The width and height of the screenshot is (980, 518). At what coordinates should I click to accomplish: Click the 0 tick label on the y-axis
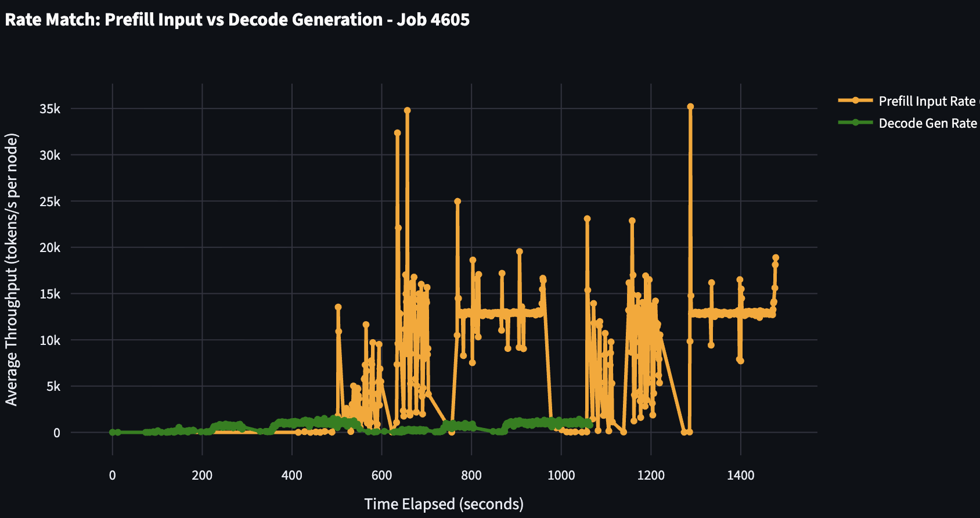pyautogui.click(x=56, y=433)
